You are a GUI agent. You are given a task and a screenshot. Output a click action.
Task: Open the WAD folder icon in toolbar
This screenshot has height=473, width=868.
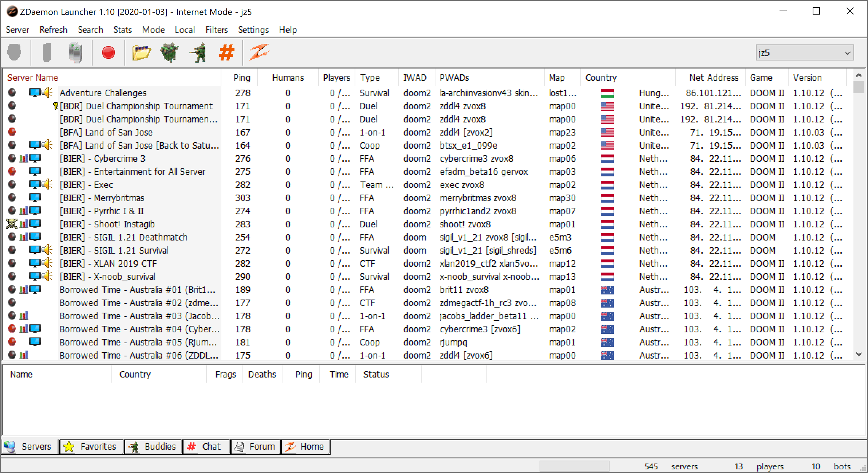[x=141, y=53]
